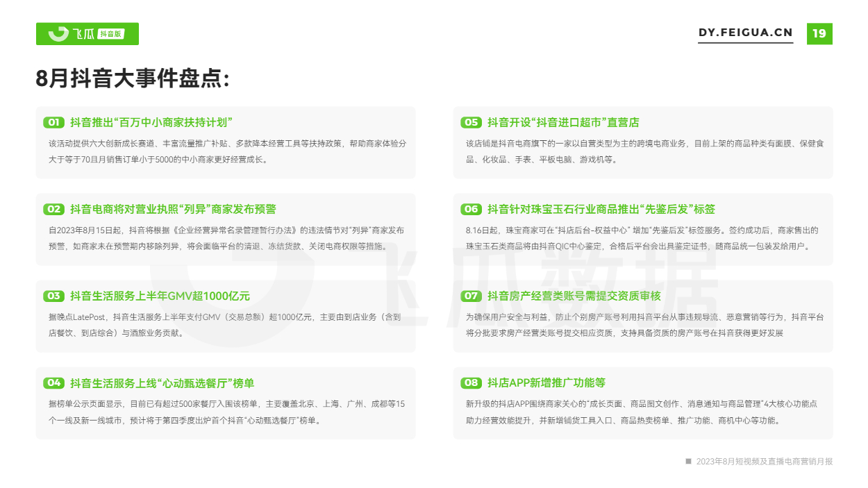Click the line starting 大于等于70且月销售订单小于5000
Screen dimensions: 868x488
click(158, 159)
